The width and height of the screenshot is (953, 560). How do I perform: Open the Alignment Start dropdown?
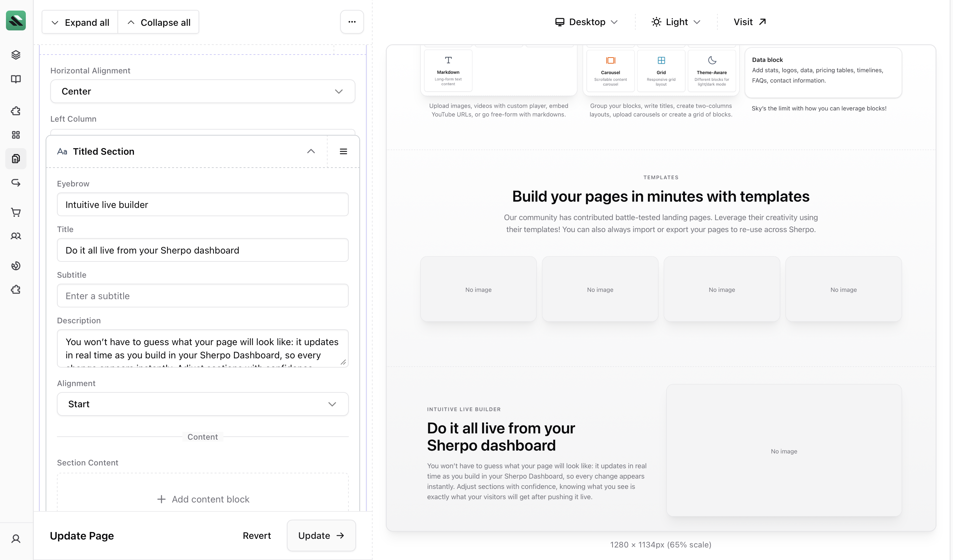202,404
